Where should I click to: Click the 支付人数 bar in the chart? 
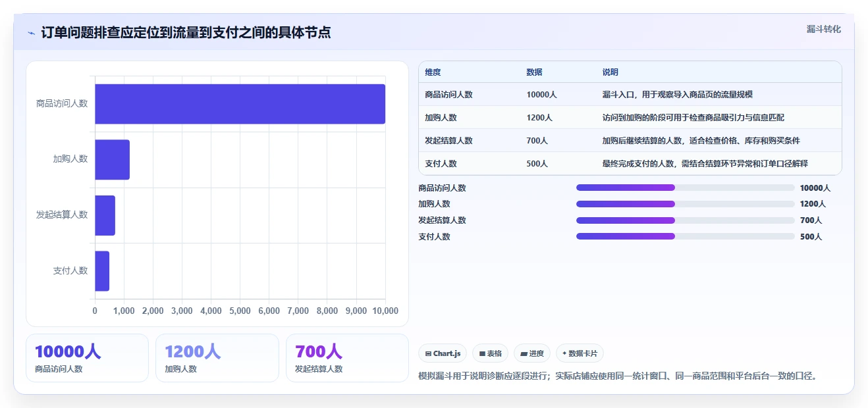(102, 271)
